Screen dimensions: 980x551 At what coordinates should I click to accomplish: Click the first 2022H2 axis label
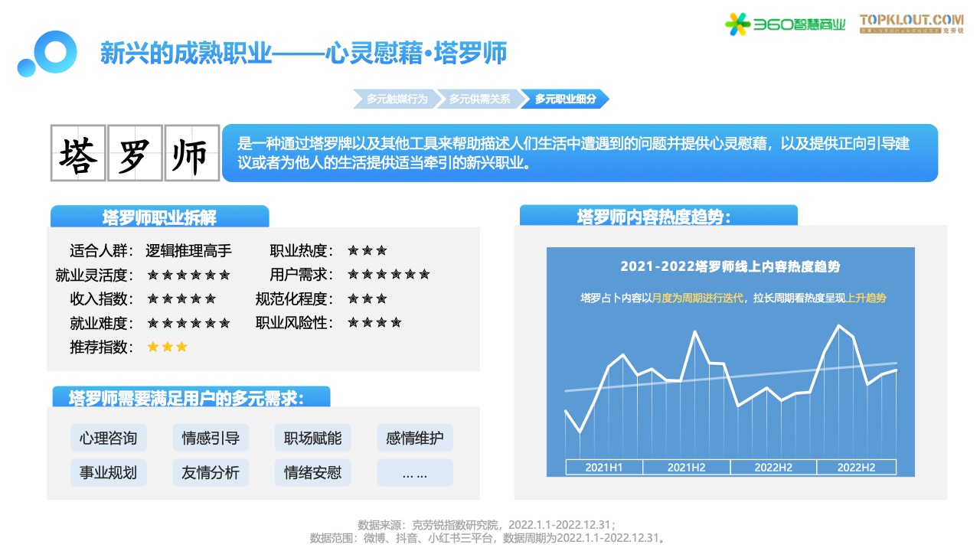pyautogui.click(x=773, y=467)
